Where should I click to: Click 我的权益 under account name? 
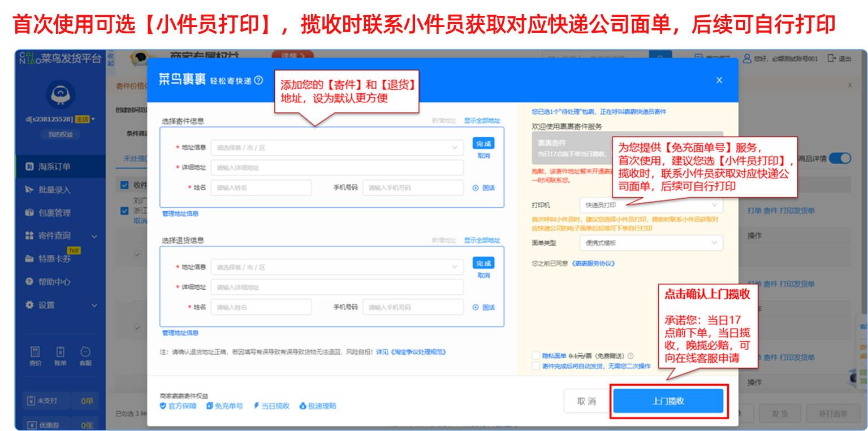[x=60, y=134]
